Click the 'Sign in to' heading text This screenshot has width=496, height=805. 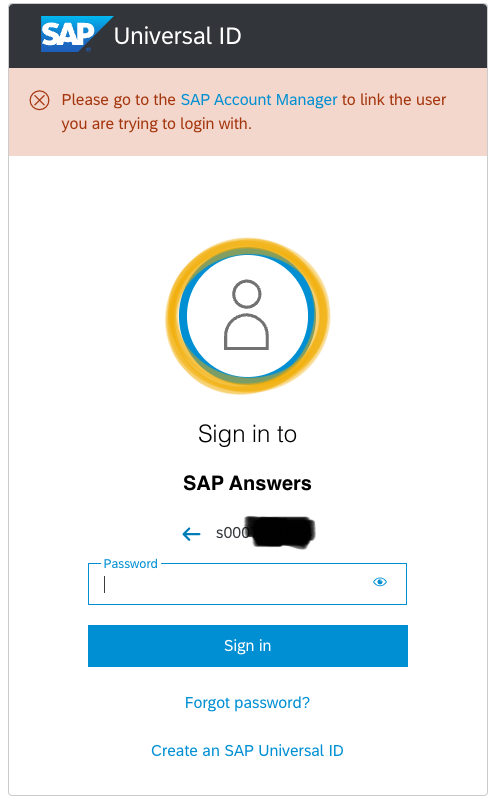point(247,434)
